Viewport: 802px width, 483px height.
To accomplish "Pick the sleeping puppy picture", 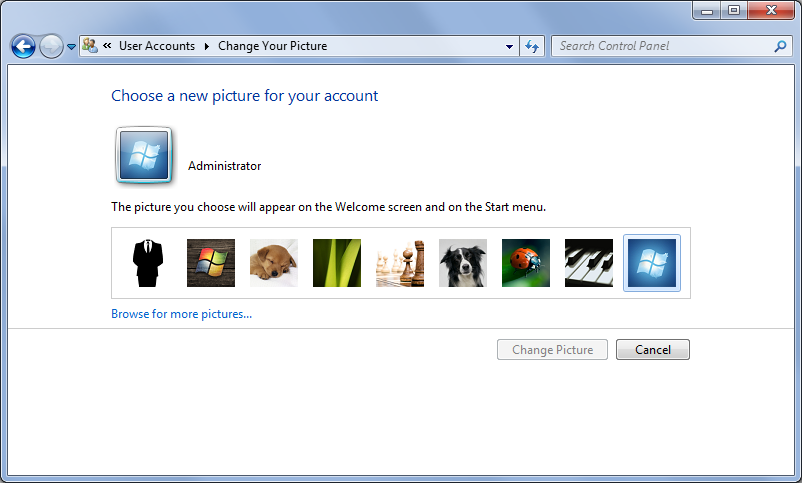I will (x=274, y=263).
